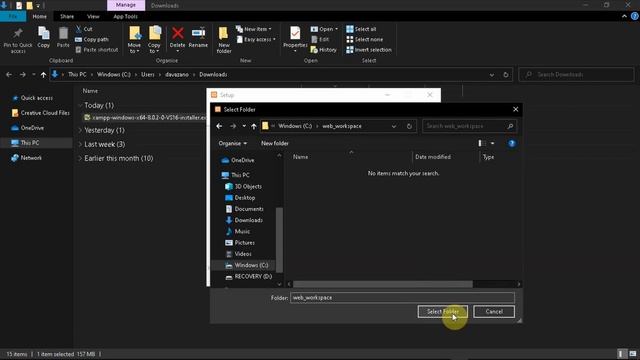
Task: Click This PC in Explorer breadcrumb
Action: [x=77, y=75]
